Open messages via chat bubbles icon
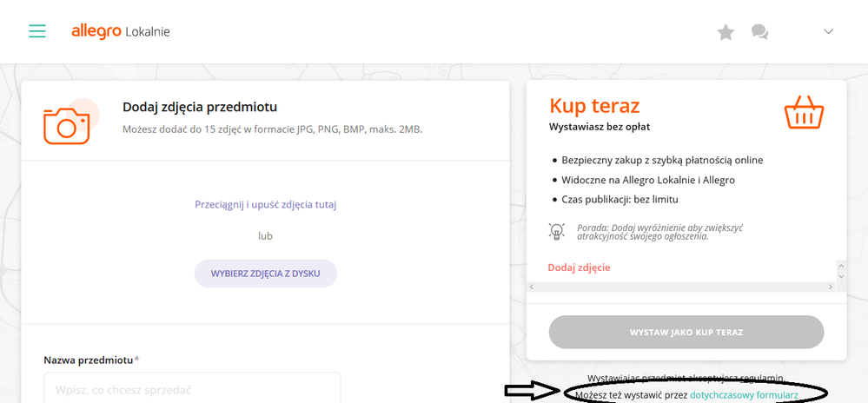The height and width of the screenshot is (403, 868). (759, 32)
